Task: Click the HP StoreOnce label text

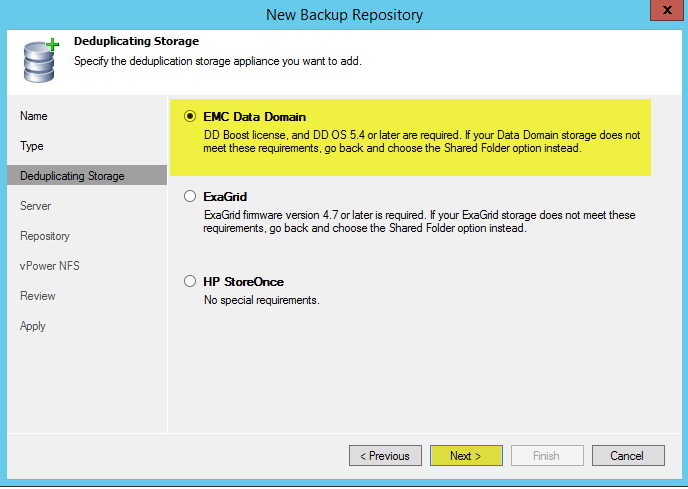Action: [244, 282]
